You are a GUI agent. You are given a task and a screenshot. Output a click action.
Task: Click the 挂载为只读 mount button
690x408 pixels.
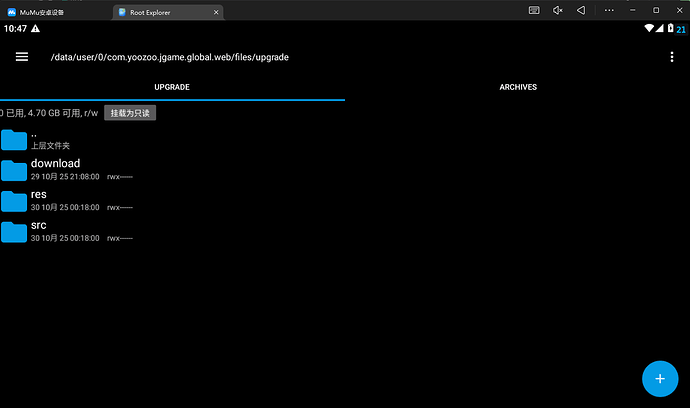click(130, 113)
